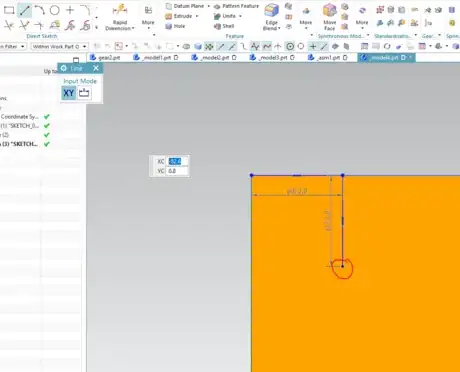Viewport: 460px width, 372px height.
Task: Click the Move Face icon
Action: point(330,11)
